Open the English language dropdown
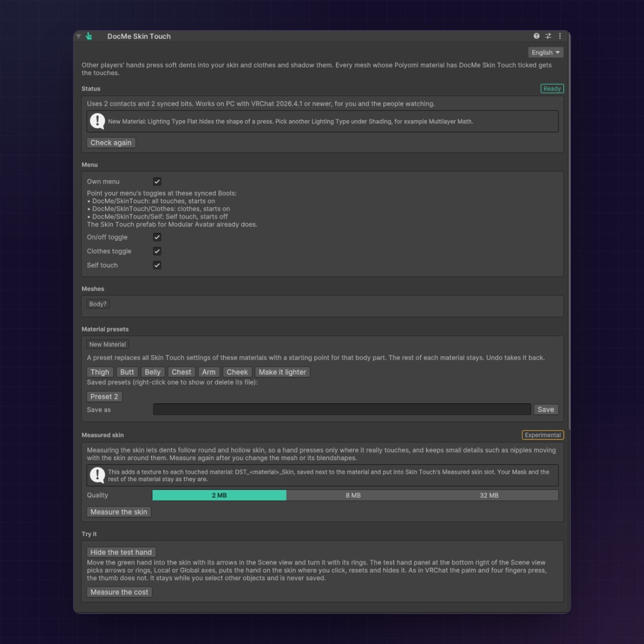This screenshot has width=644, height=644. [545, 52]
